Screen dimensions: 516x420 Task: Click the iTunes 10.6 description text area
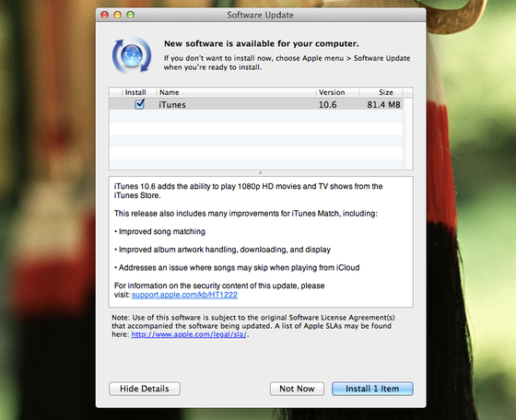click(261, 241)
